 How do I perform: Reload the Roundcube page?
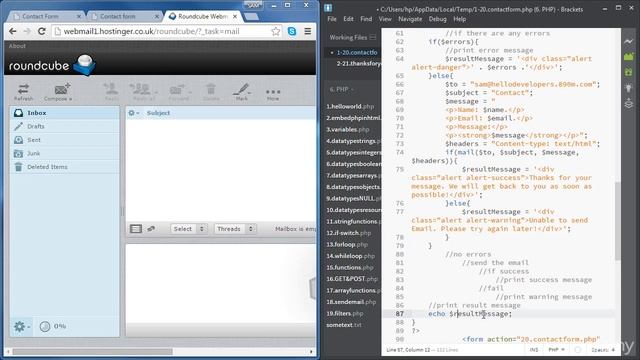click(42, 31)
